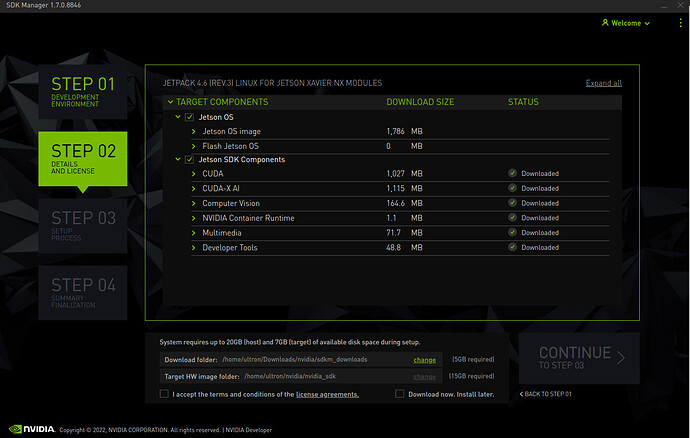The image size is (690, 438).
Task: Collapse the Target Components section
Action: tap(170, 102)
